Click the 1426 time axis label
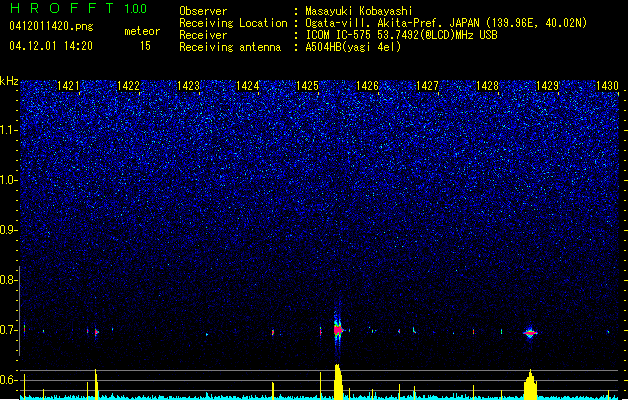This screenshot has width=629, height=400. [x=367, y=86]
